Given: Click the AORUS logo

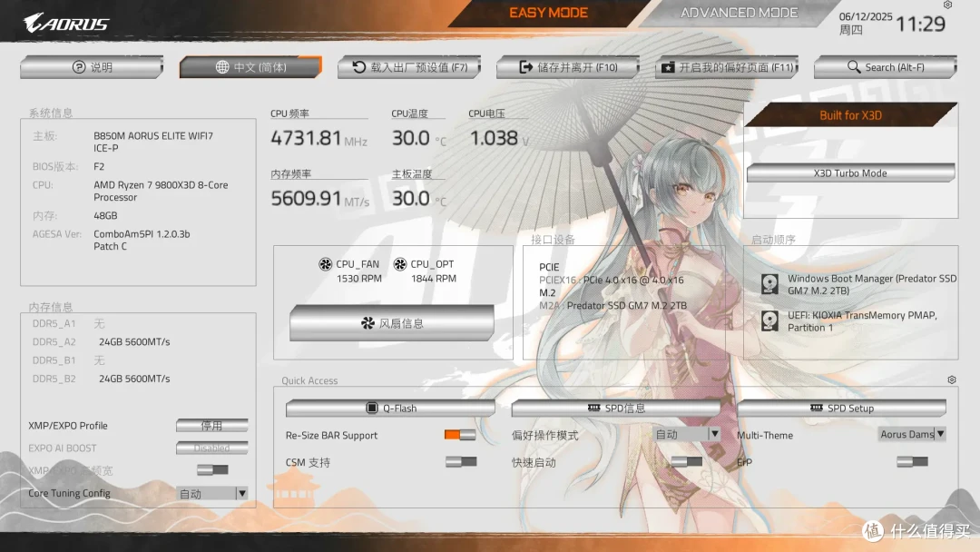Looking at the screenshot, I should point(66,23).
